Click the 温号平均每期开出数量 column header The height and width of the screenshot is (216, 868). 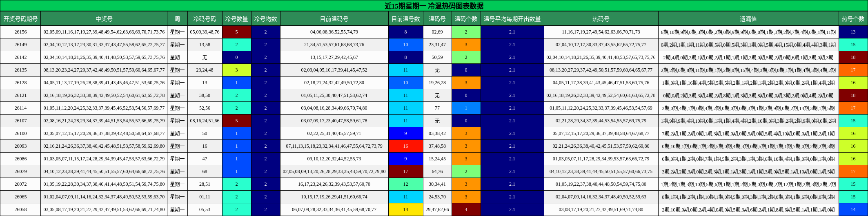pos(512,19)
